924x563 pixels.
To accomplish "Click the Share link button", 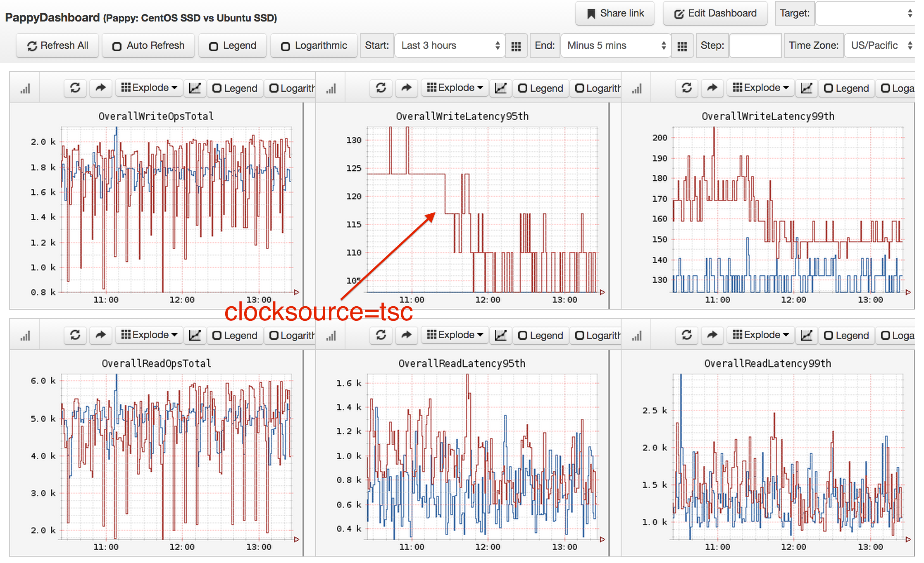I will [615, 13].
